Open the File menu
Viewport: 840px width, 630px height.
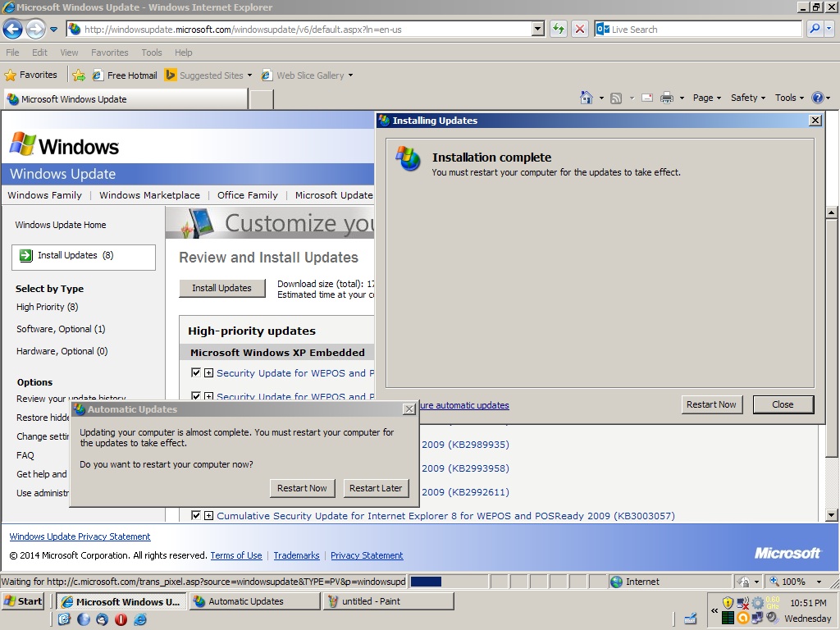tap(12, 52)
